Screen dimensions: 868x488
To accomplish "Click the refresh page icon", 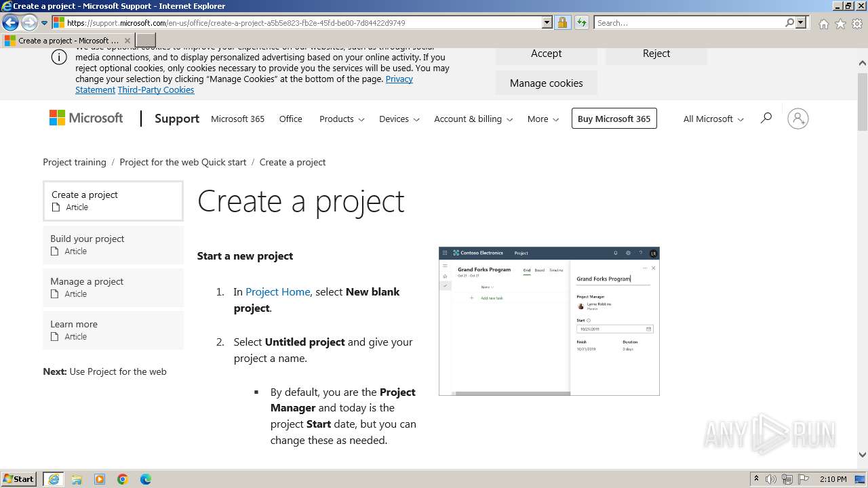I will click(x=582, y=22).
